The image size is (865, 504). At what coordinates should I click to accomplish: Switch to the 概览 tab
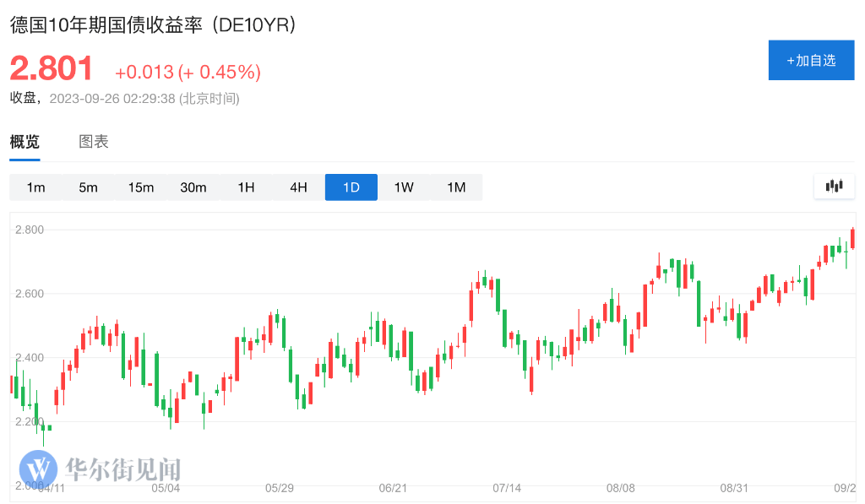pos(24,142)
